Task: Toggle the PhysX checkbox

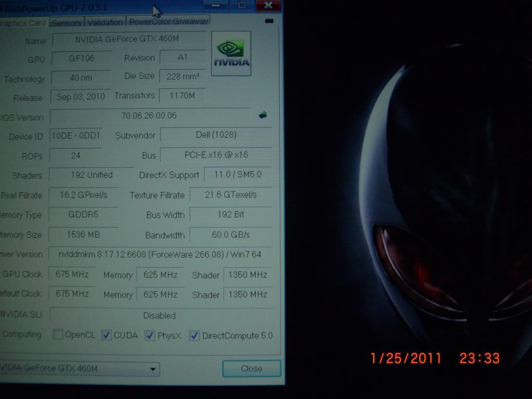Action: 150,336
